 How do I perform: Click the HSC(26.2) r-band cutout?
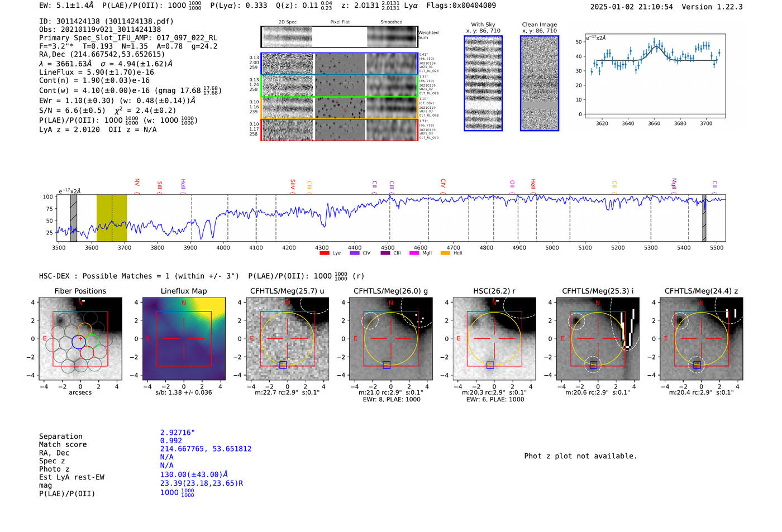click(x=494, y=338)
